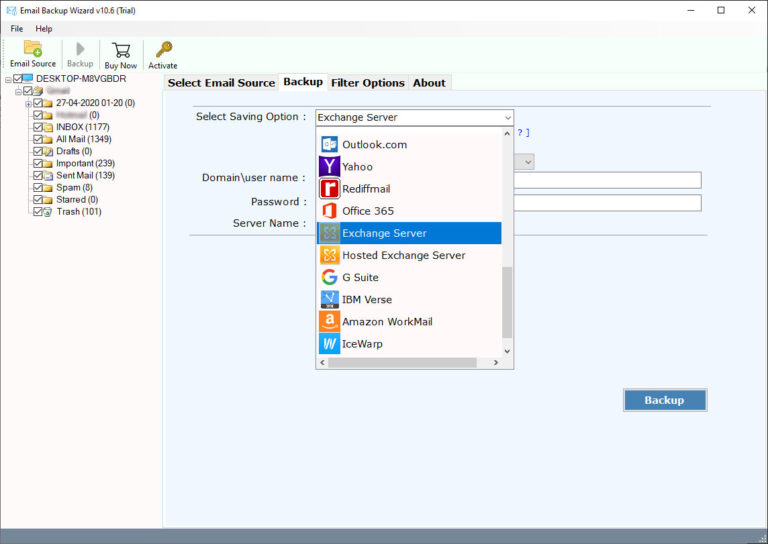Select the Outlook.com icon in the list
Image resolution: width=768 pixels, height=544 pixels.
pyautogui.click(x=329, y=144)
